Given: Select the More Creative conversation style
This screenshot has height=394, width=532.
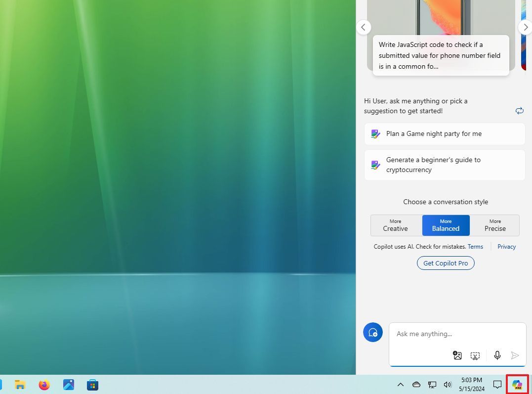Looking at the screenshot, I should click(x=395, y=225).
